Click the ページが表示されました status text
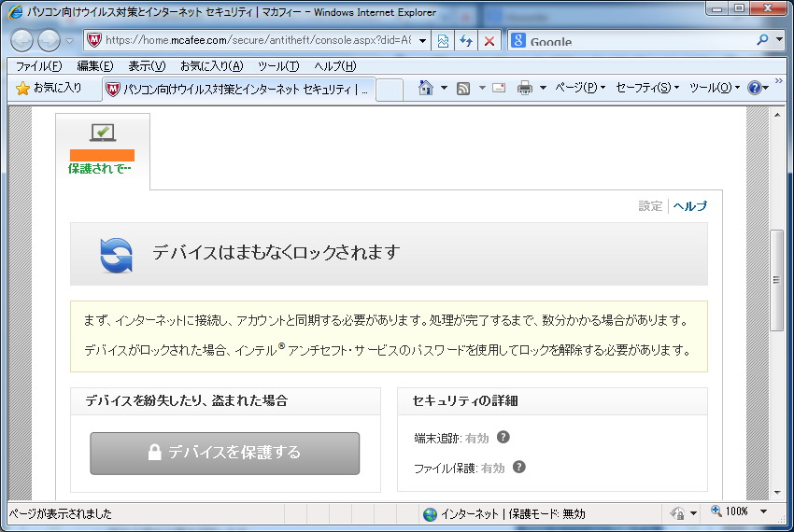 pos(61,513)
